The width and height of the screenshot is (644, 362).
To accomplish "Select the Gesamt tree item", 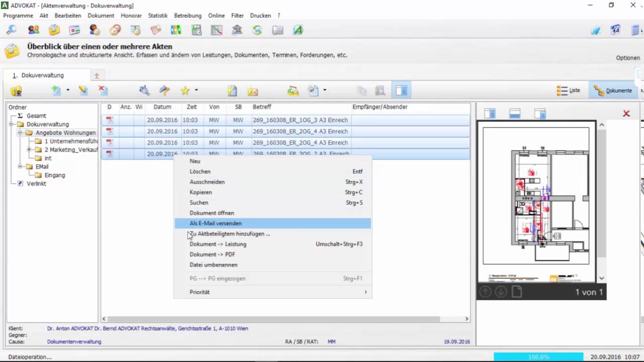I will click(36, 116).
